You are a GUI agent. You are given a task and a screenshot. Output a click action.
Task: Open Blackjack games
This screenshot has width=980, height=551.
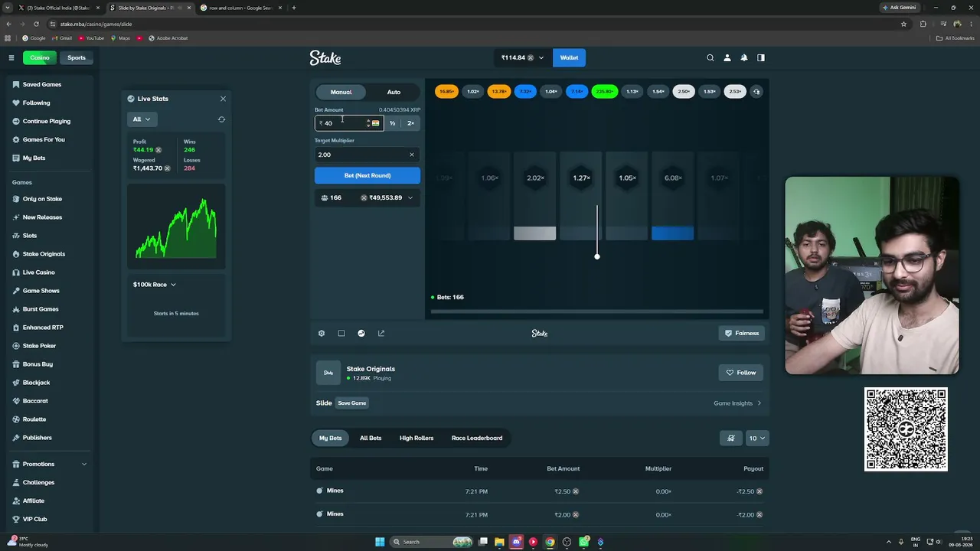pos(36,383)
